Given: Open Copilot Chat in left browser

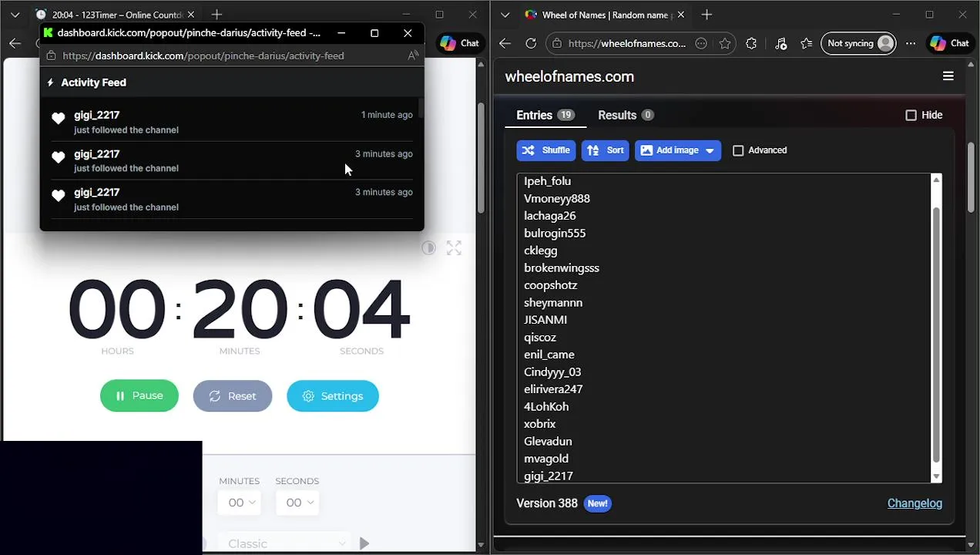Looking at the screenshot, I should (x=459, y=43).
